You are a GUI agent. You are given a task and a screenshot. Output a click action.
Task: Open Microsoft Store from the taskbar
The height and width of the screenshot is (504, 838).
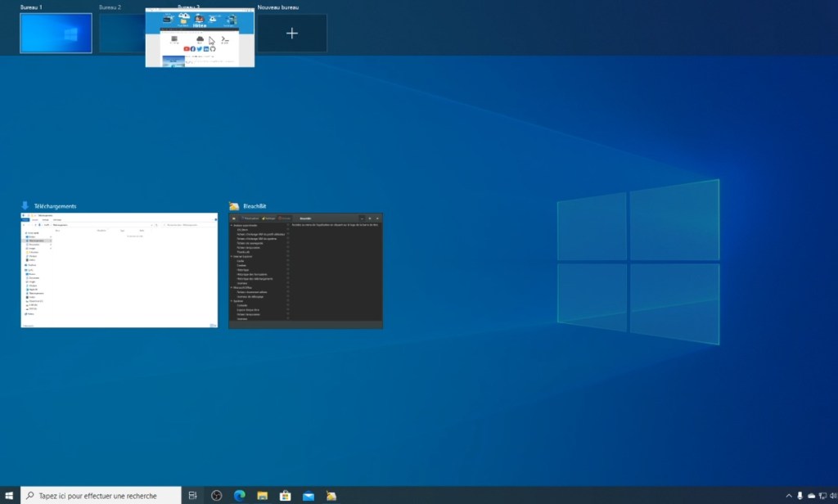point(286,495)
